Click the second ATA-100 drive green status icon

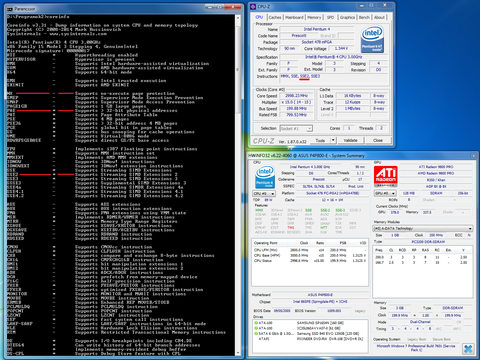pos(256,328)
